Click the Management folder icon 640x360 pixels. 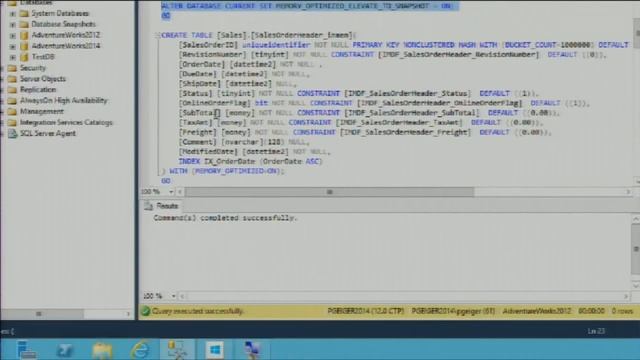click(12, 111)
